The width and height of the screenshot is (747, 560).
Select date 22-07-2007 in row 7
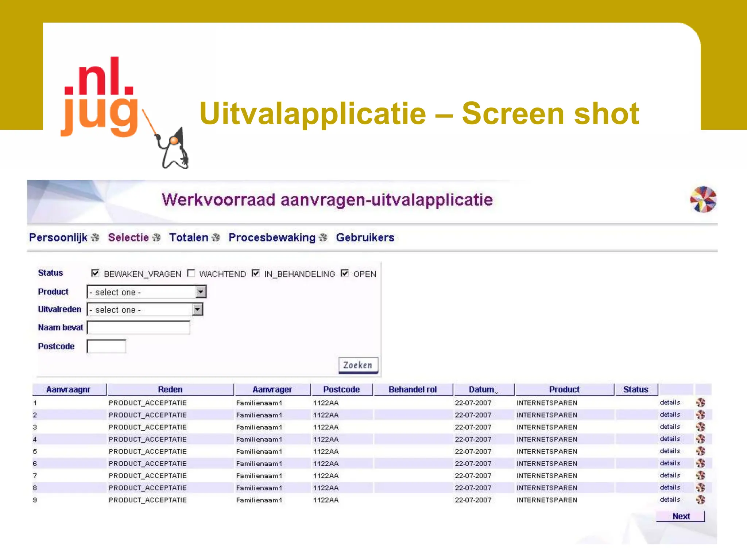[473, 475]
